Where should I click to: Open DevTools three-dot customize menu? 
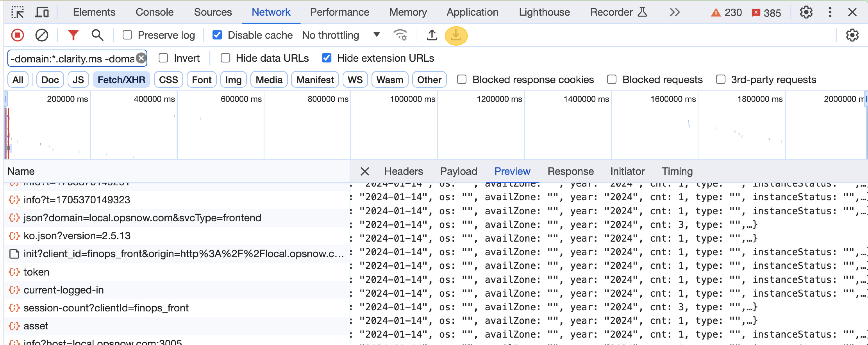(x=830, y=12)
